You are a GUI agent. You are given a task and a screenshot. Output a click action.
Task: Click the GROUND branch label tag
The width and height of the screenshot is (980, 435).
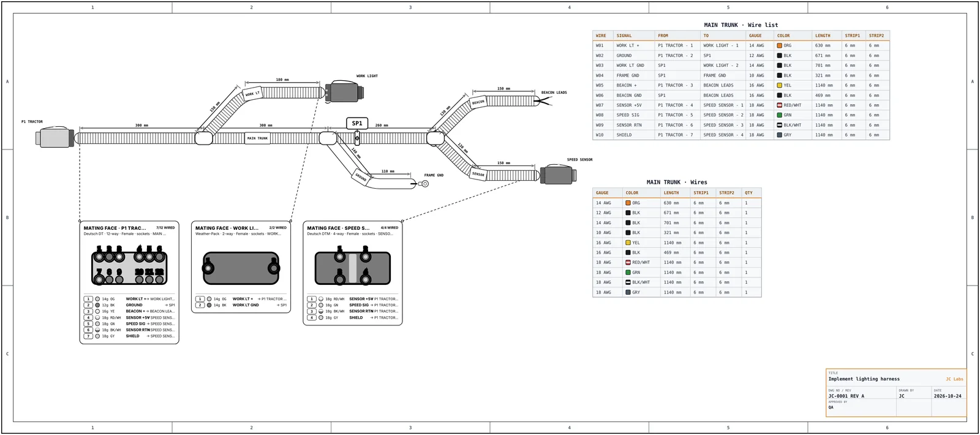point(361,177)
